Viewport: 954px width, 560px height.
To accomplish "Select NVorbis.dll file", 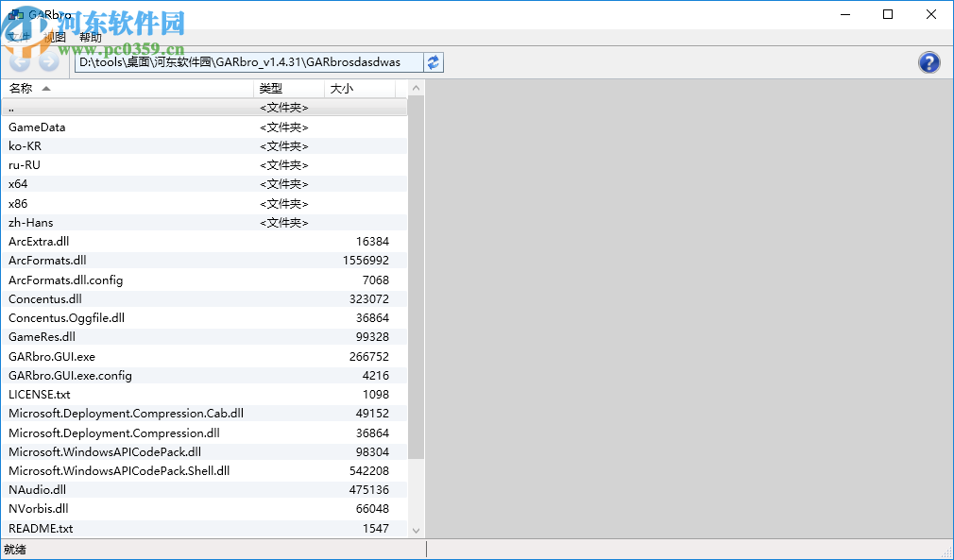I will (204, 509).
